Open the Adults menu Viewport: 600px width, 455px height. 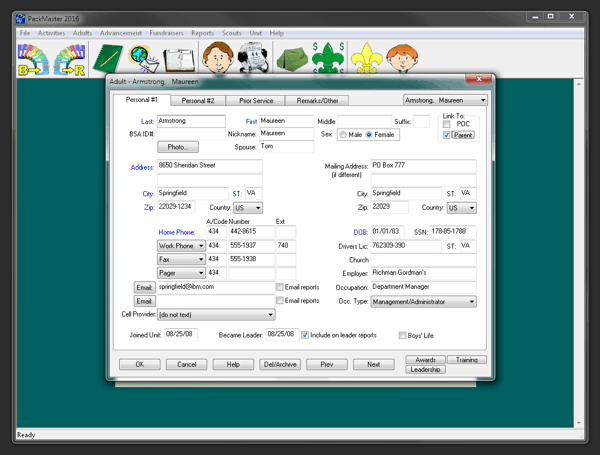[x=83, y=33]
